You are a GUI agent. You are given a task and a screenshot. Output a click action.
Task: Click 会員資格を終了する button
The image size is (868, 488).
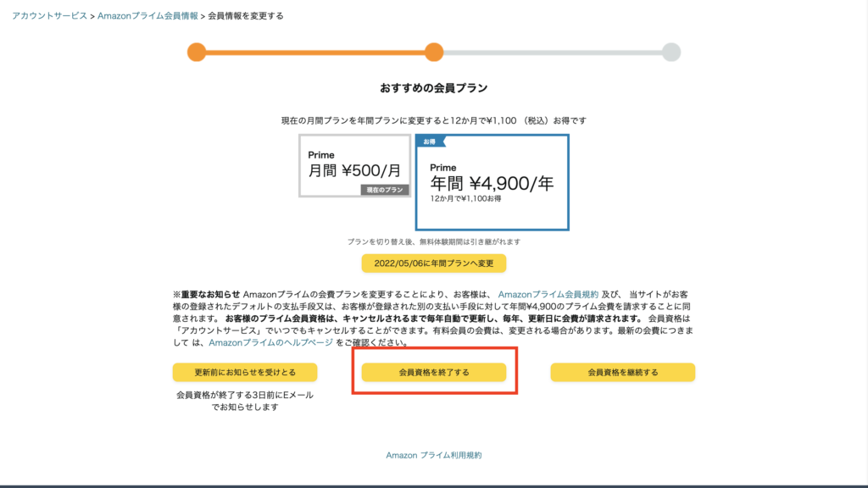(434, 373)
